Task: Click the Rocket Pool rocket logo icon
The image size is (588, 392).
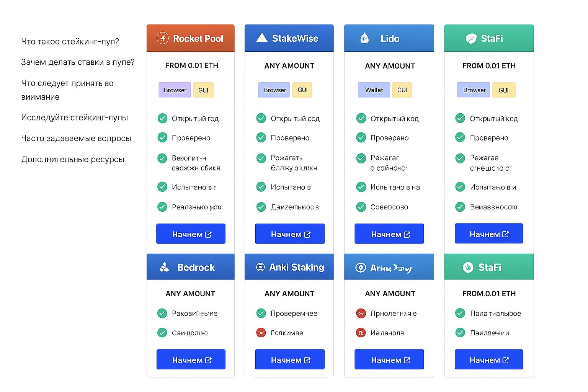Action: tap(162, 38)
